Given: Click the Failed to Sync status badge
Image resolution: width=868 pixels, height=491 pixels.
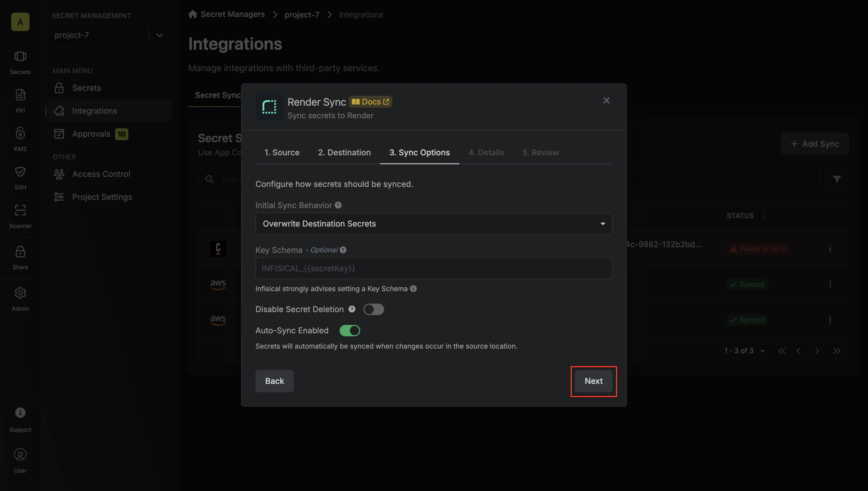Looking at the screenshot, I should [x=758, y=249].
